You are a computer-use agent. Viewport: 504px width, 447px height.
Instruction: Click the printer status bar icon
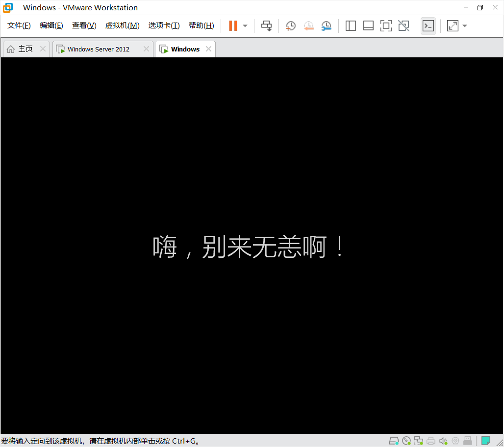pos(431,441)
